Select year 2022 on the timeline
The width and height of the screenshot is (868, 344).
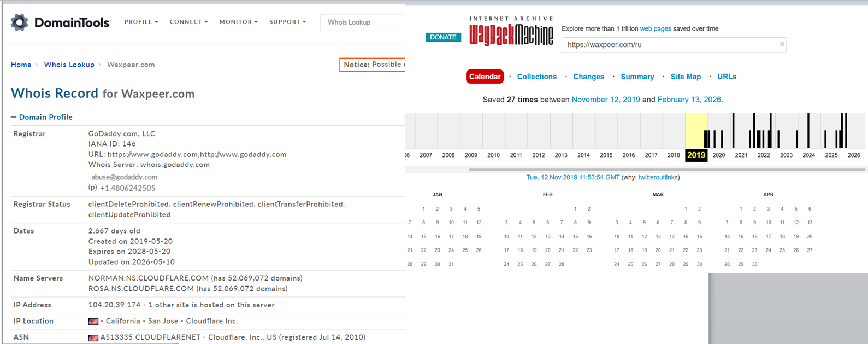[x=764, y=155]
